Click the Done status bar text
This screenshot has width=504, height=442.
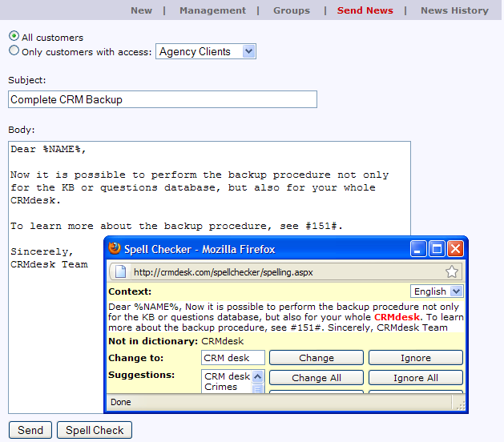point(121,402)
